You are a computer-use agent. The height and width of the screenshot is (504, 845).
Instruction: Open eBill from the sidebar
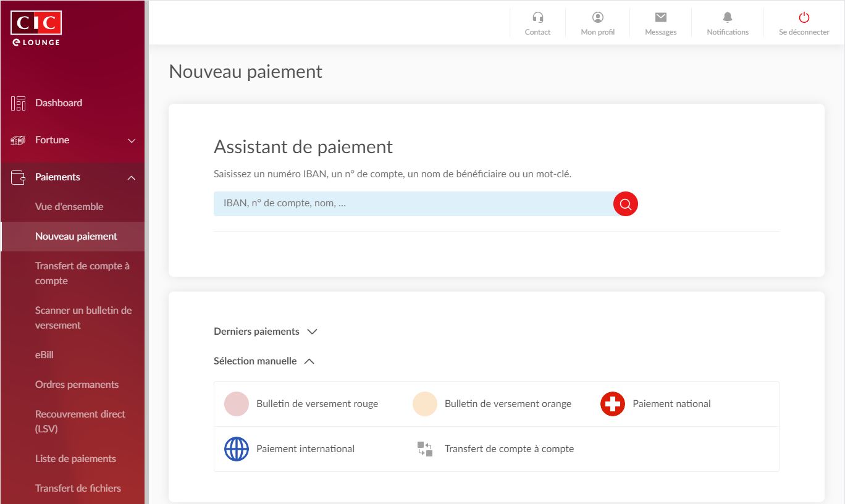[44, 355]
